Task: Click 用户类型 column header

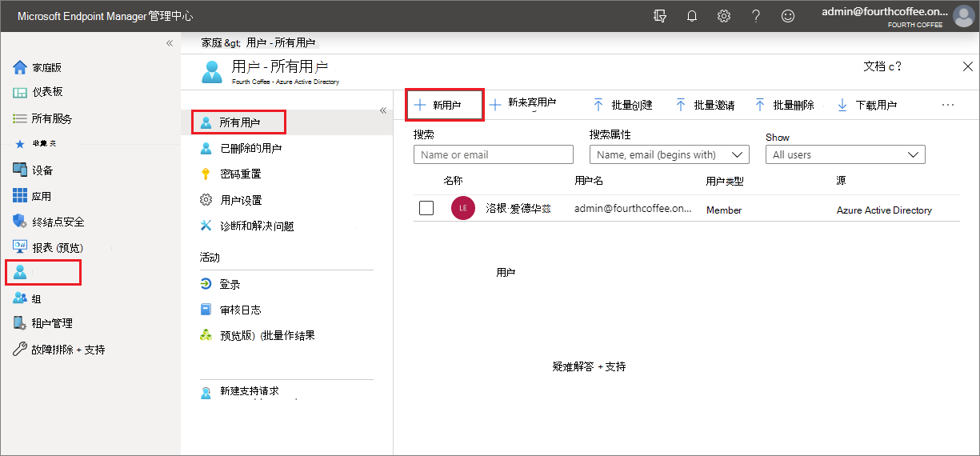Action: click(x=725, y=182)
